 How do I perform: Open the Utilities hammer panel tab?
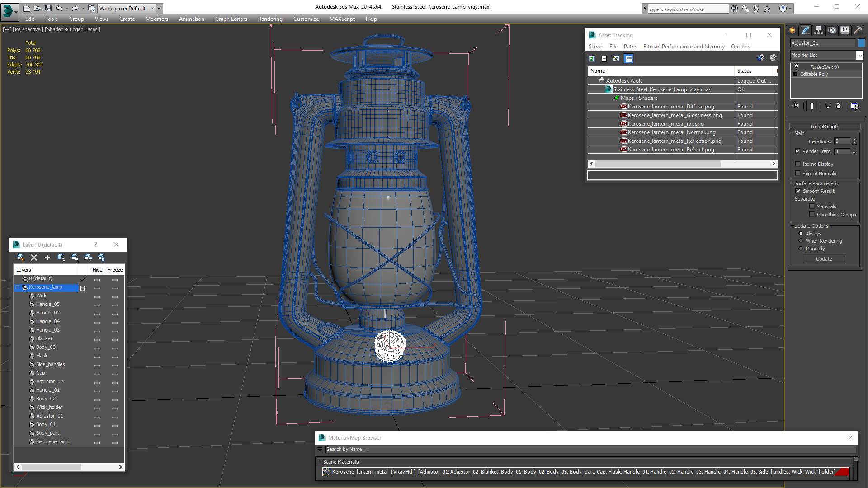tap(858, 30)
